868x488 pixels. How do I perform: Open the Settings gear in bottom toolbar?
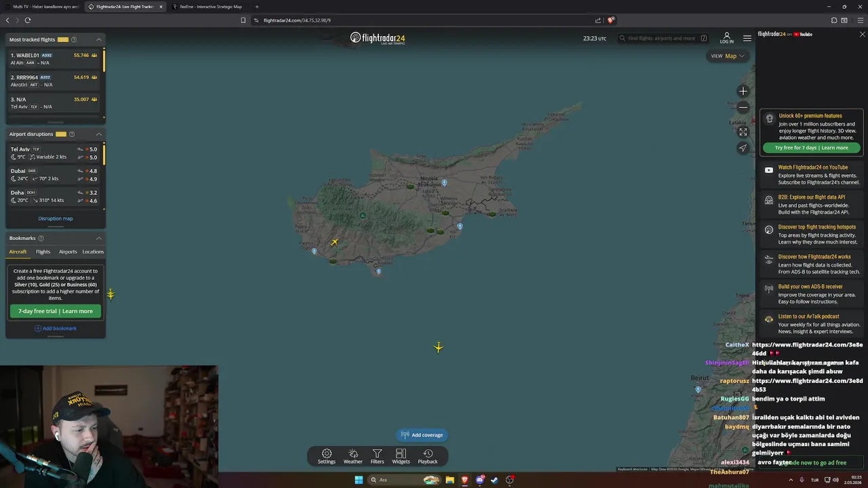pyautogui.click(x=326, y=456)
